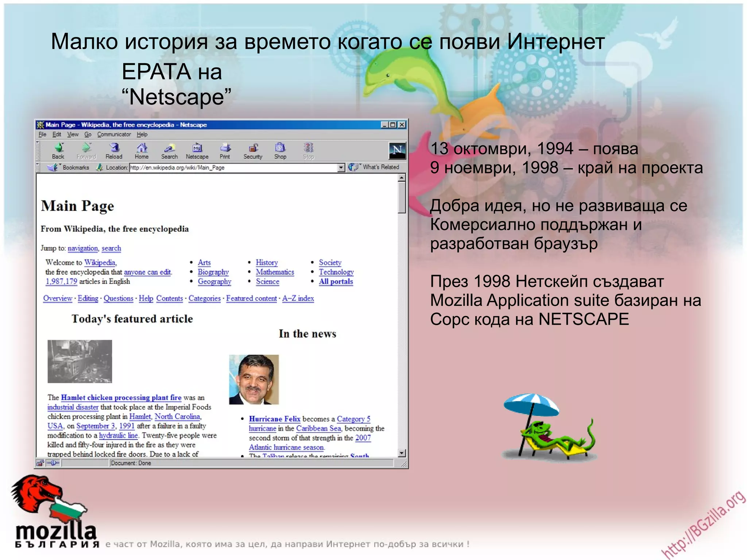The width and height of the screenshot is (747, 560).
Task: Click the Featured content link
Action: [251, 298]
